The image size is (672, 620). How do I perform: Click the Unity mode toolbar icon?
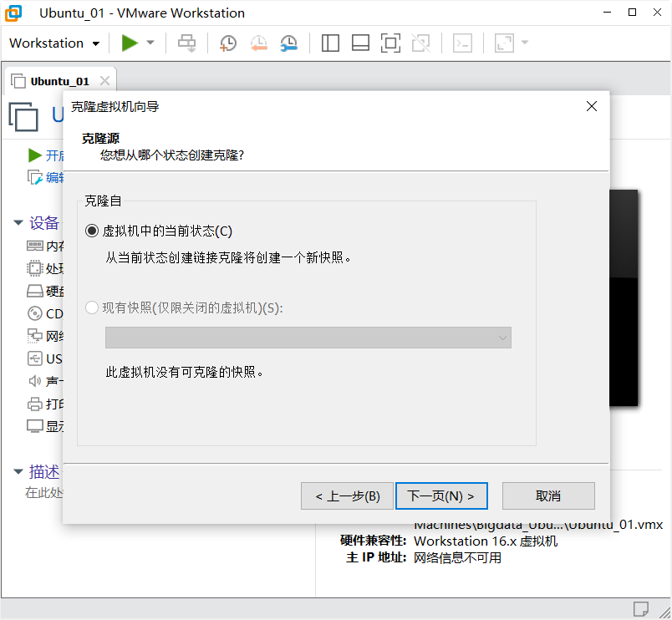point(421,43)
